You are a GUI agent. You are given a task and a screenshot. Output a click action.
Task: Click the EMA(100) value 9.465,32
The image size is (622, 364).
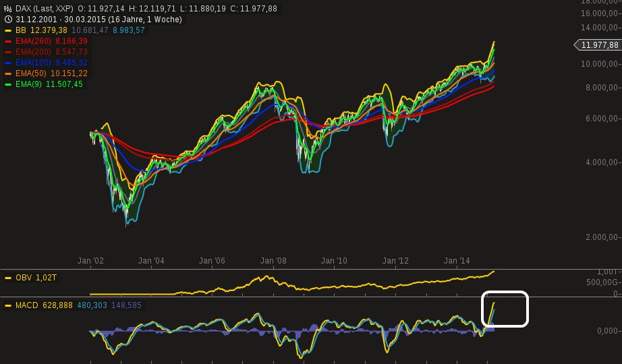pos(72,62)
